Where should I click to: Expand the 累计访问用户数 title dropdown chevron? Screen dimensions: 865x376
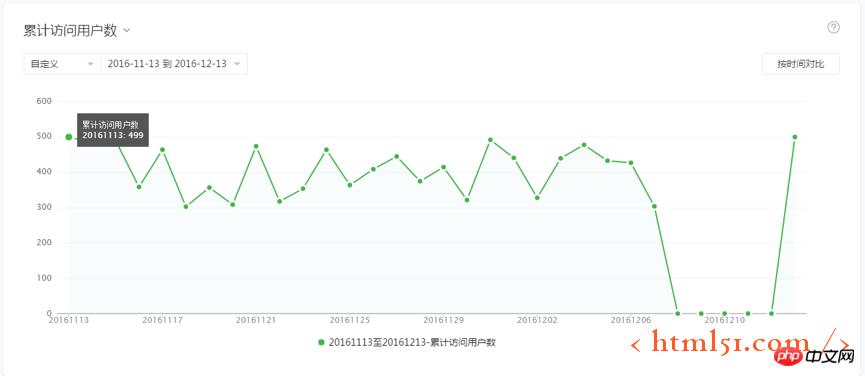127,31
